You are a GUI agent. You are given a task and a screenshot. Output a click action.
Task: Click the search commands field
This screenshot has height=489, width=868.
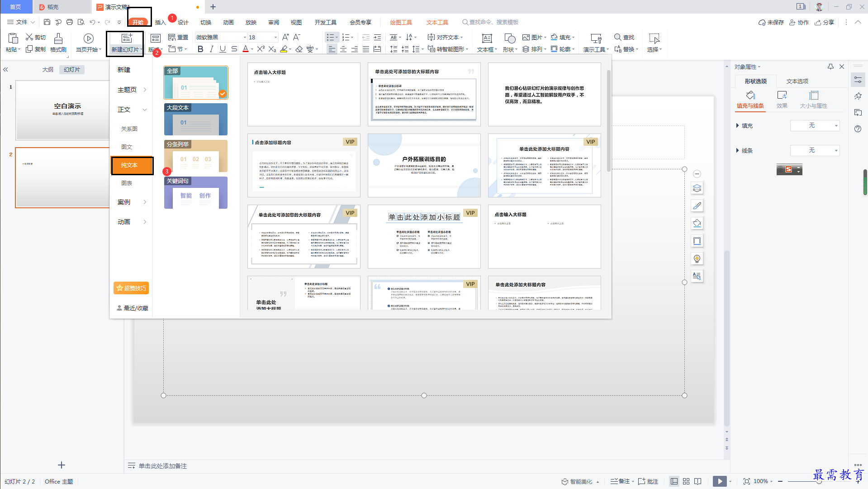pyautogui.click(x=490, y=22)
